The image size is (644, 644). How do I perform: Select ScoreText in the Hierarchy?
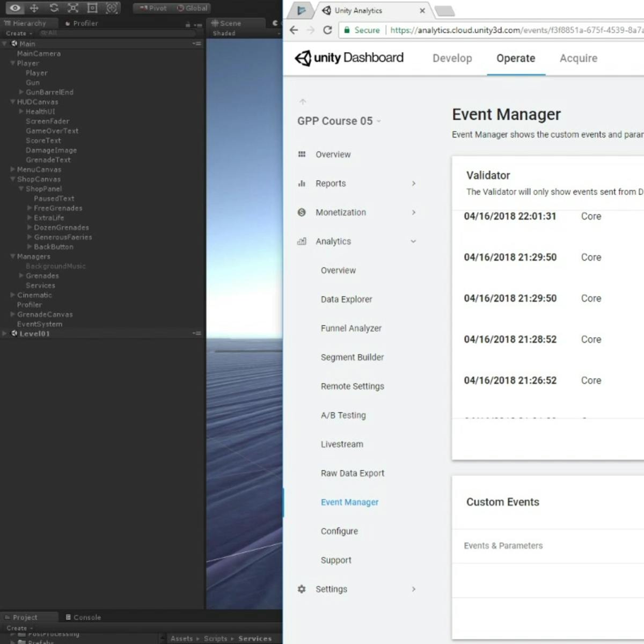[x=43, y=141]
